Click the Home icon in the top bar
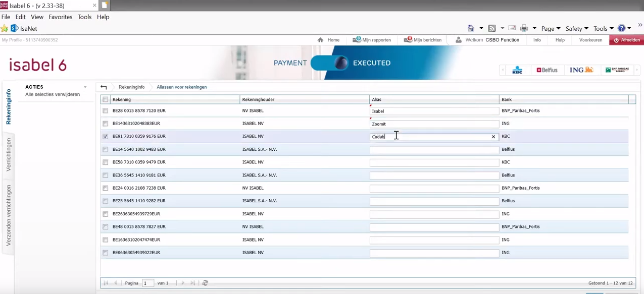 (320, 40)
